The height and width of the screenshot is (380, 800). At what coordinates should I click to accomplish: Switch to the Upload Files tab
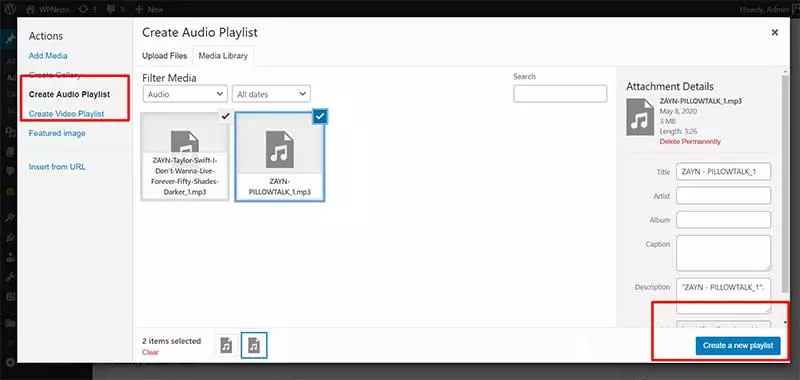coord(164,56)
